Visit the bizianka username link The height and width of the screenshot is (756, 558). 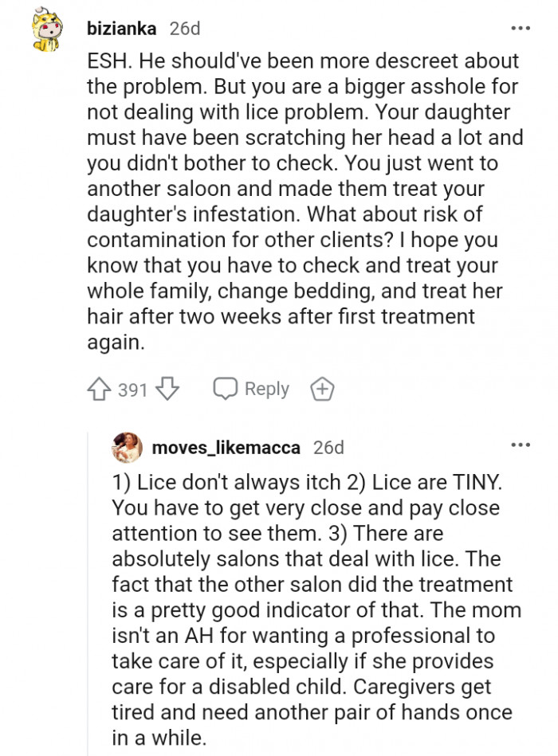(122, 29)
